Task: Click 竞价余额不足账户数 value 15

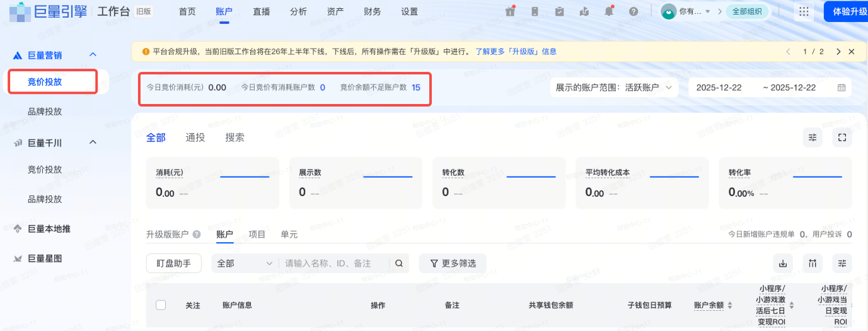Action: [416, 88]
